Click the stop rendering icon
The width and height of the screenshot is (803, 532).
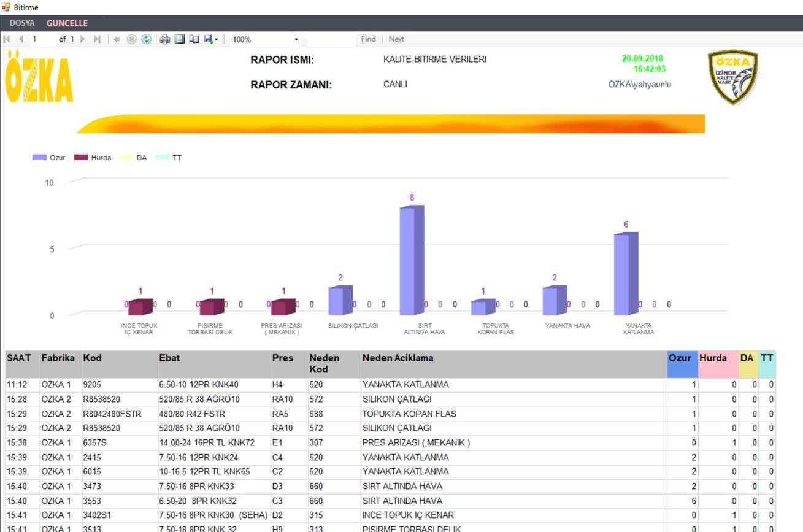(x=131, y=39)
